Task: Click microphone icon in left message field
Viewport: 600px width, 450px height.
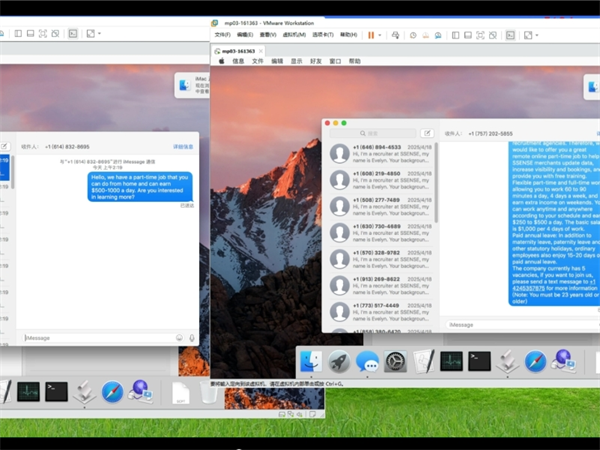Action: [x=191, y=337]
